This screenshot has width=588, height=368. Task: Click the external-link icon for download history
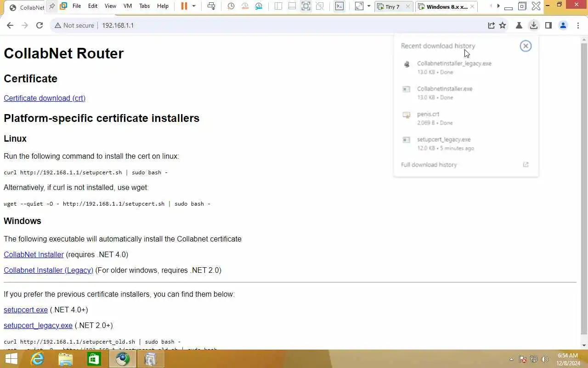click(526, 165)
